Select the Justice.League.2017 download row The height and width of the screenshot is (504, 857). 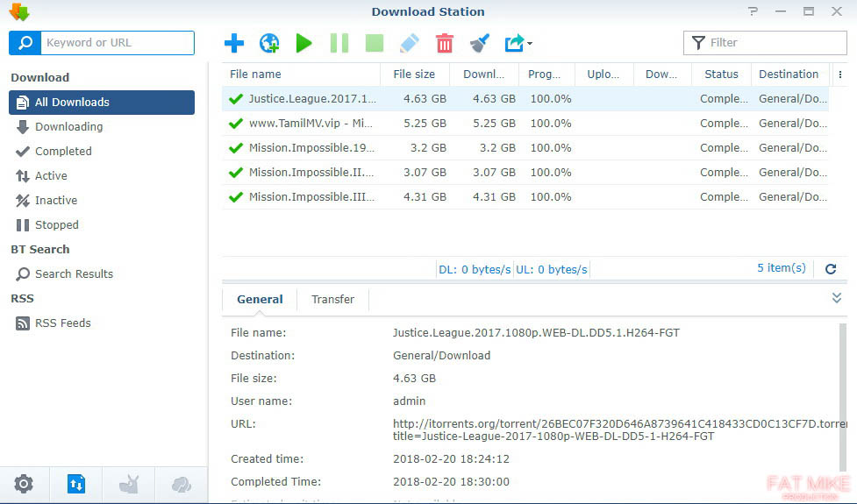click(525, 99)
